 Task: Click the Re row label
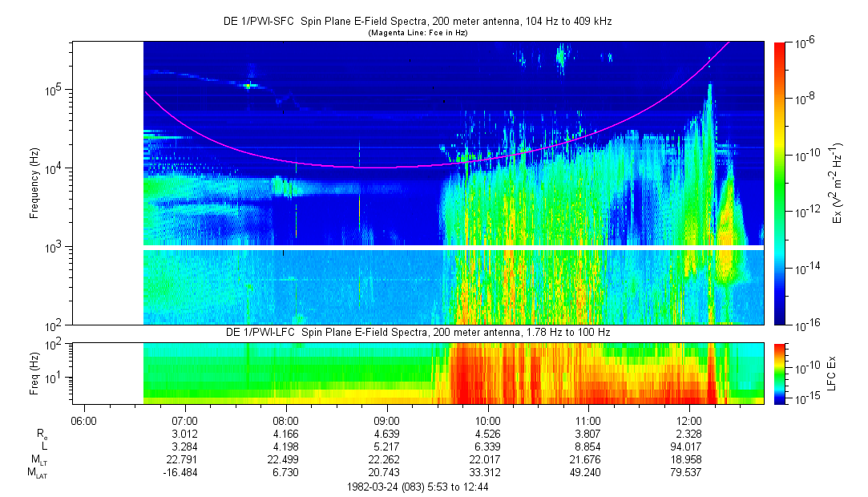(42, 435)
